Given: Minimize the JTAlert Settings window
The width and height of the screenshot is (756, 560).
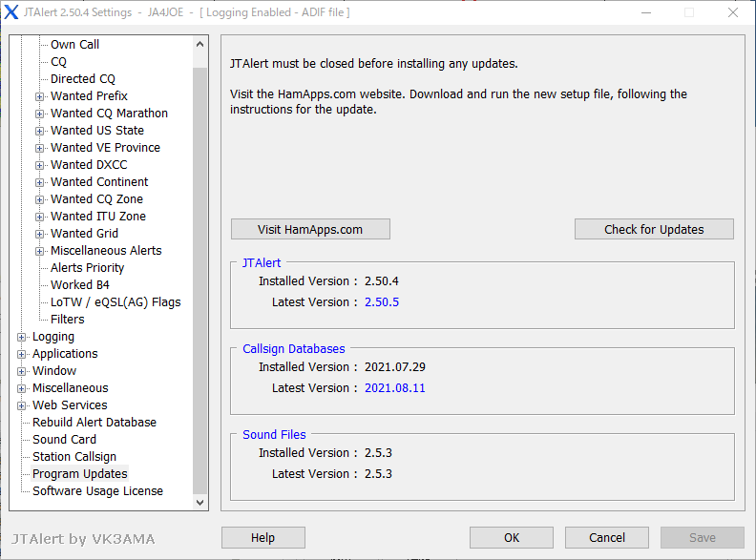Looking at the screenshot, I should coord(646,12).
